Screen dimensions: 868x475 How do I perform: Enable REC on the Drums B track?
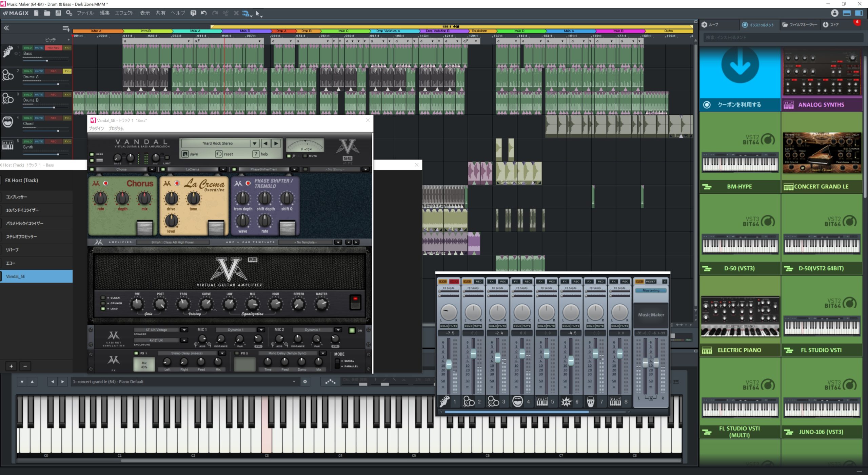point(54,95)
